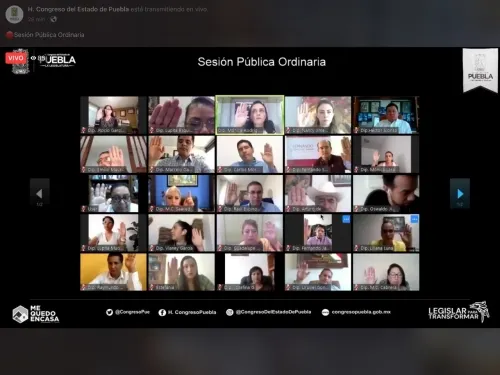Click muted mic icon on Dip. Rocío García tile
Viewport: 500px width, 375px height.
tap(84, 130)
